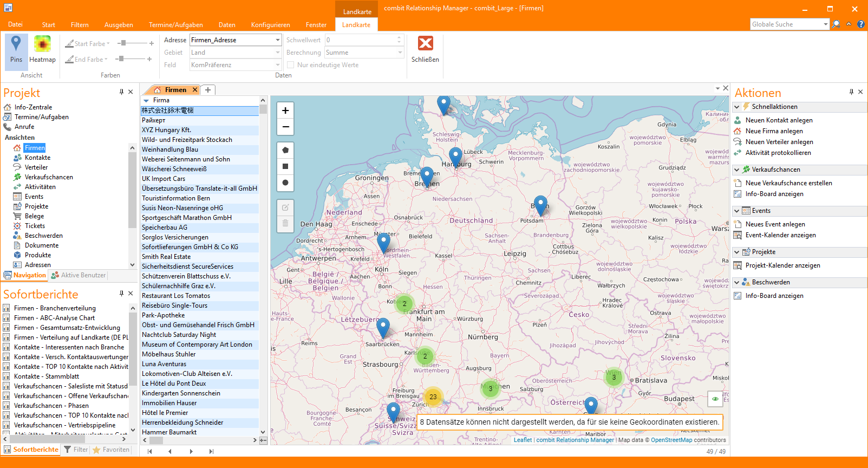Click in the Globale Suche field
Image resolution: width=868 pixels, height=468 pixels.
785,24
